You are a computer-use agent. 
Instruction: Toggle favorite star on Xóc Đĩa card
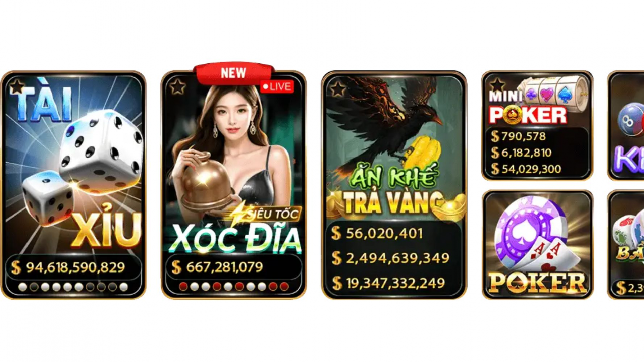click(177, 87)
